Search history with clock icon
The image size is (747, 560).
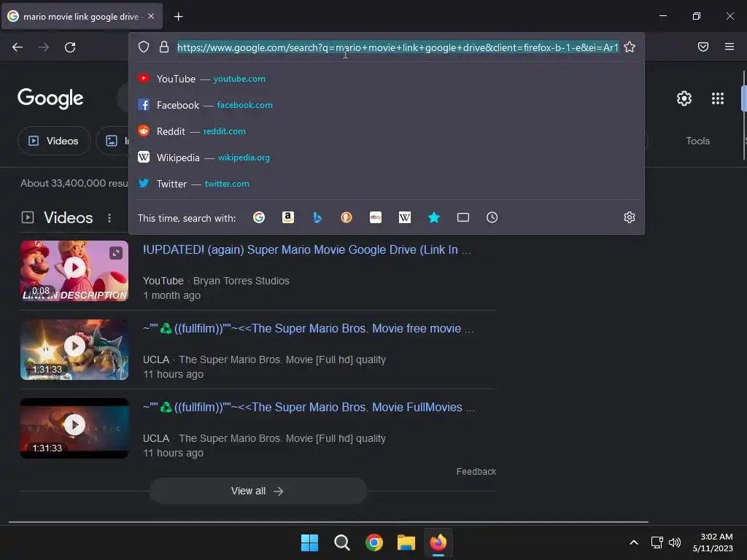(492, 217)
